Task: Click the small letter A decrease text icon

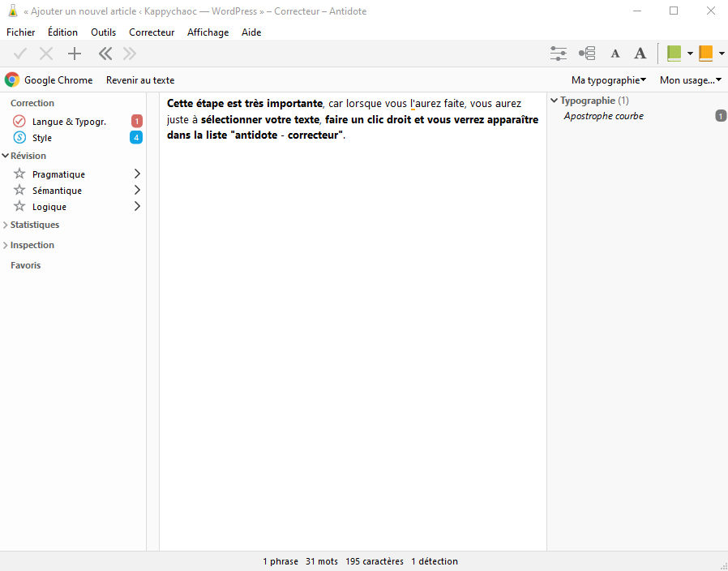Action: (x=615, y=54)
